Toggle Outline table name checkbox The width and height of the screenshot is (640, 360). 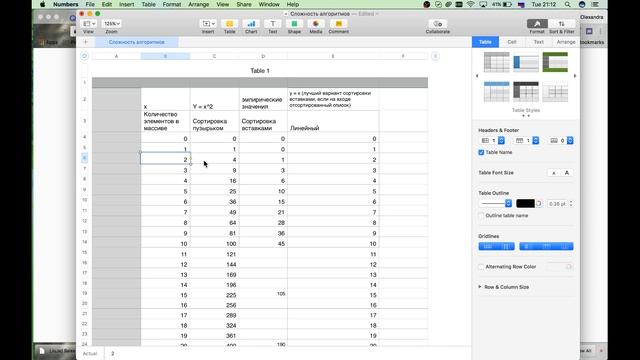click(x=481, y=216)
